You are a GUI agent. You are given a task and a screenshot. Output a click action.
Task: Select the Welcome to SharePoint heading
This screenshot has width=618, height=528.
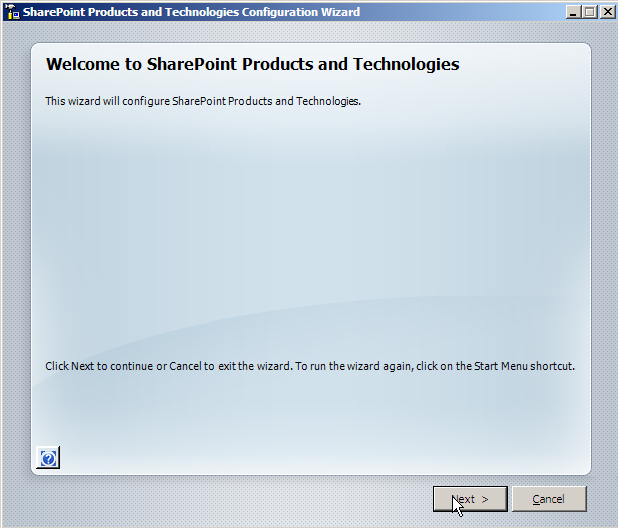pos(252,64)
